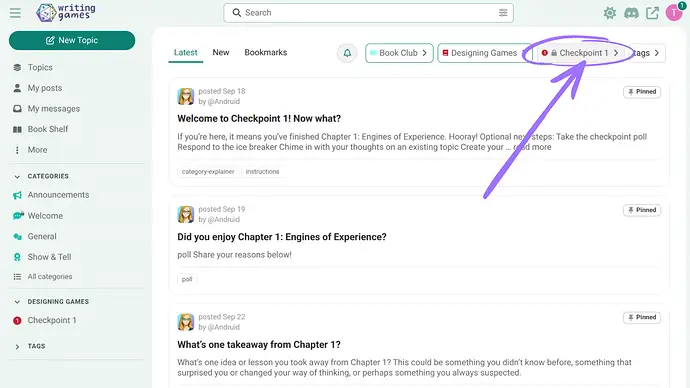Click the General category icon

(17, 236)
